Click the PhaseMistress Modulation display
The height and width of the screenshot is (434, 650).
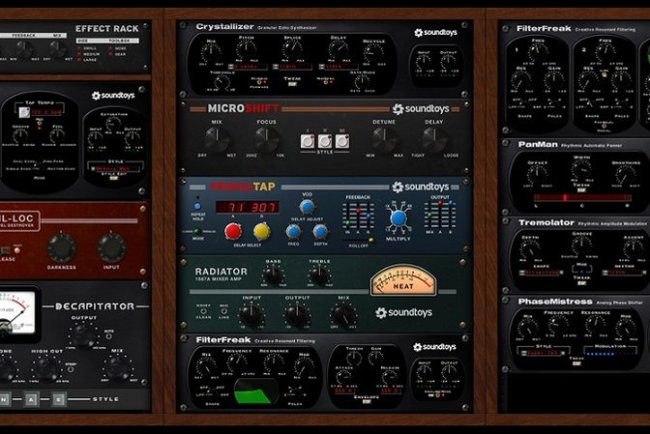pos(609,354)
